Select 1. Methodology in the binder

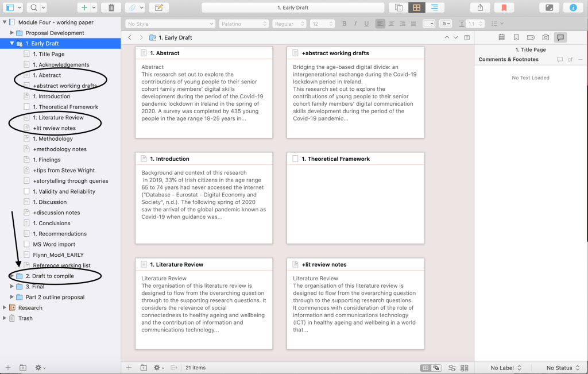click(x=53, y=138)
